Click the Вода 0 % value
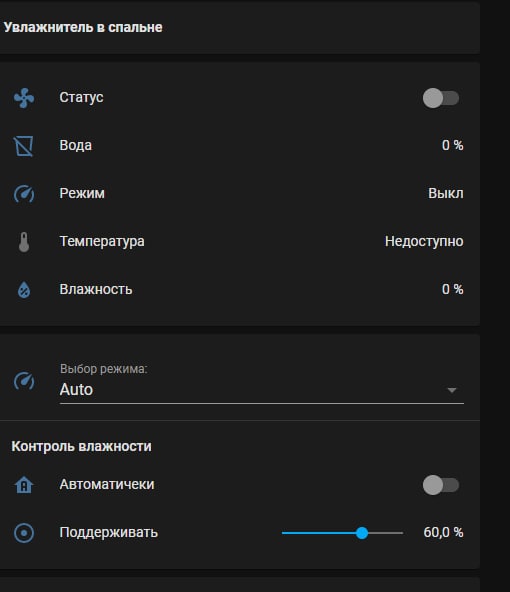 pos(452,145)
